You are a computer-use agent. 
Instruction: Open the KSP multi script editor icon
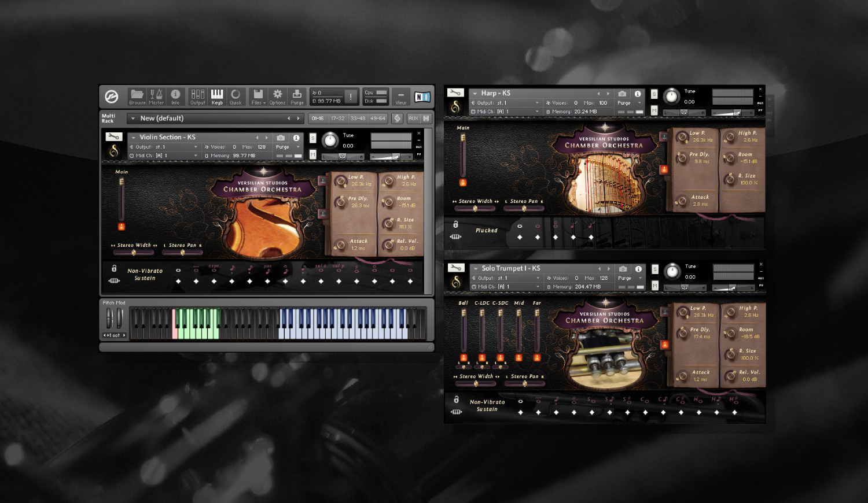coord(397,119)
